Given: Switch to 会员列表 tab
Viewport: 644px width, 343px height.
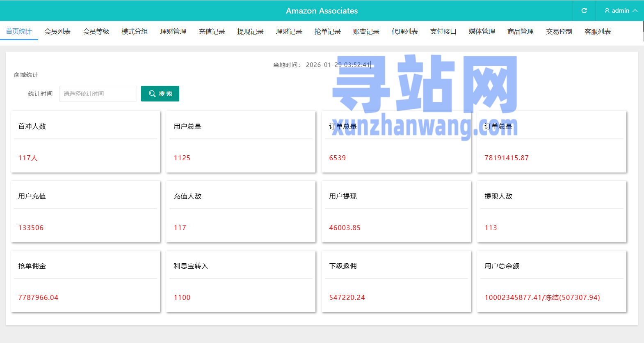Looking at the screenshot, I should pos(57,32).
